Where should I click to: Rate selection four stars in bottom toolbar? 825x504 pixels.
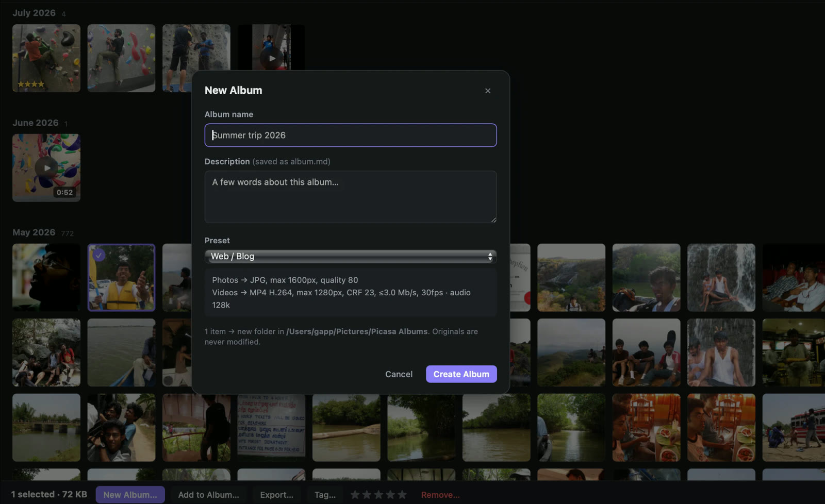click(x=390, y=495)
